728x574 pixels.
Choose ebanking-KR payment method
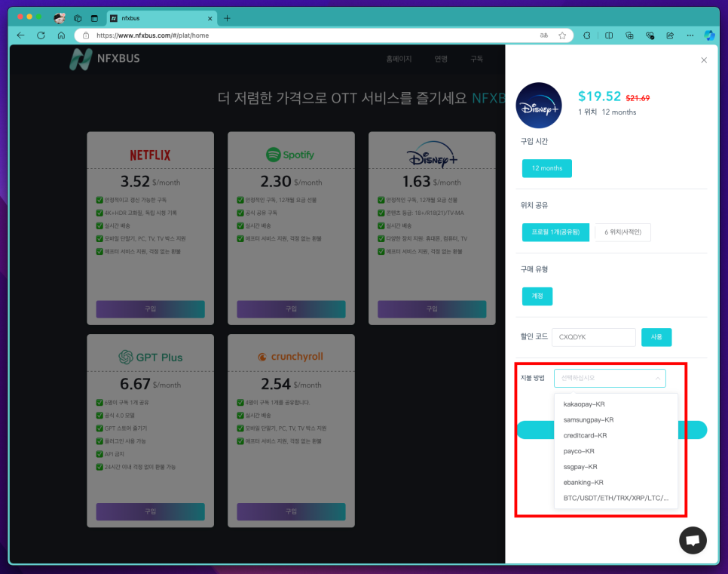616,483
